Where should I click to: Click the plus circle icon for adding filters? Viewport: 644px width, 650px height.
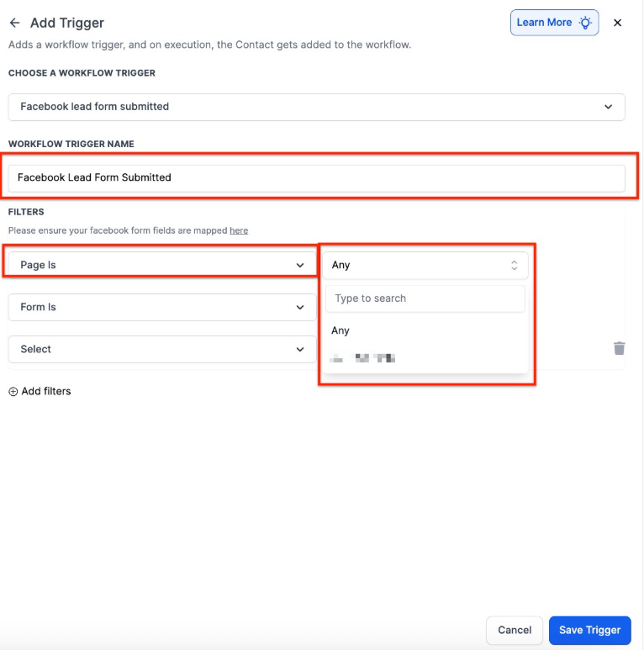click(x=13, y=391)
